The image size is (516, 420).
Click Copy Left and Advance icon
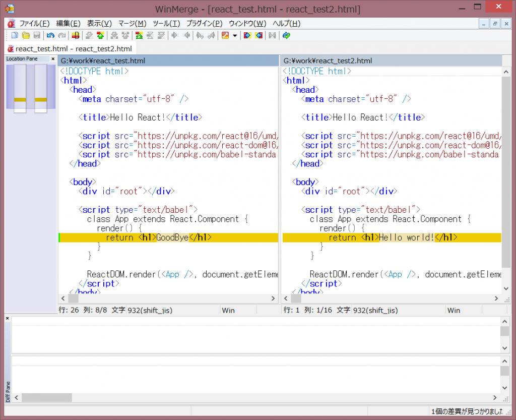pyautogui.click(x=211, y=35)
